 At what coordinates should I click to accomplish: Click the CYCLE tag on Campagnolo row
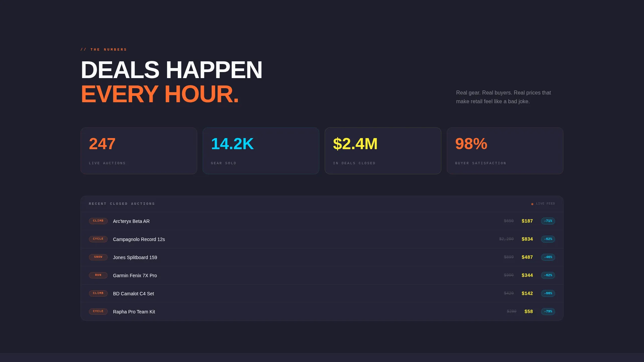point(98,239)
